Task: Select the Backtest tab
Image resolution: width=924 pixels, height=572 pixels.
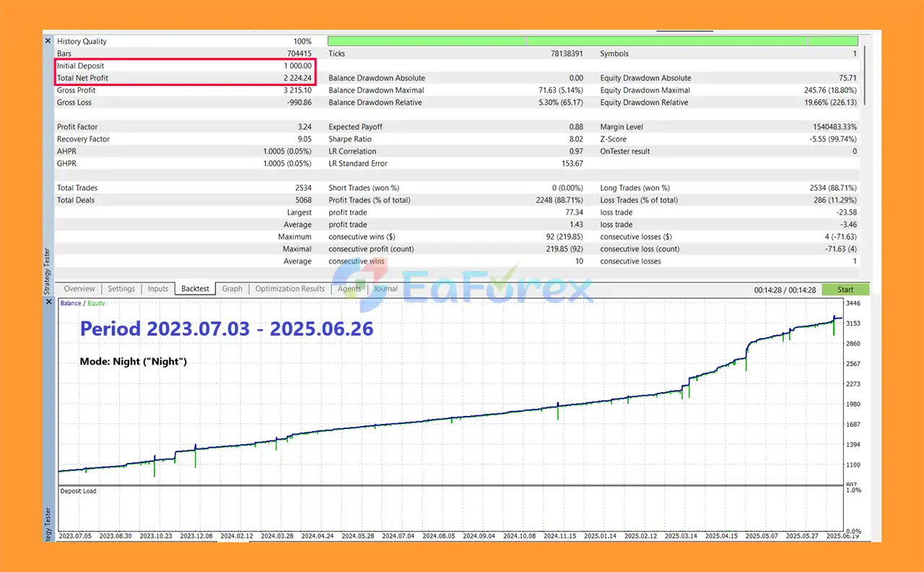Action: pos(195,289)
